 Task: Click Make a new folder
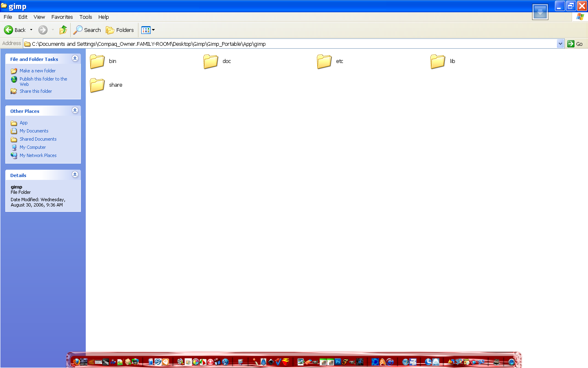coord(38,71)
